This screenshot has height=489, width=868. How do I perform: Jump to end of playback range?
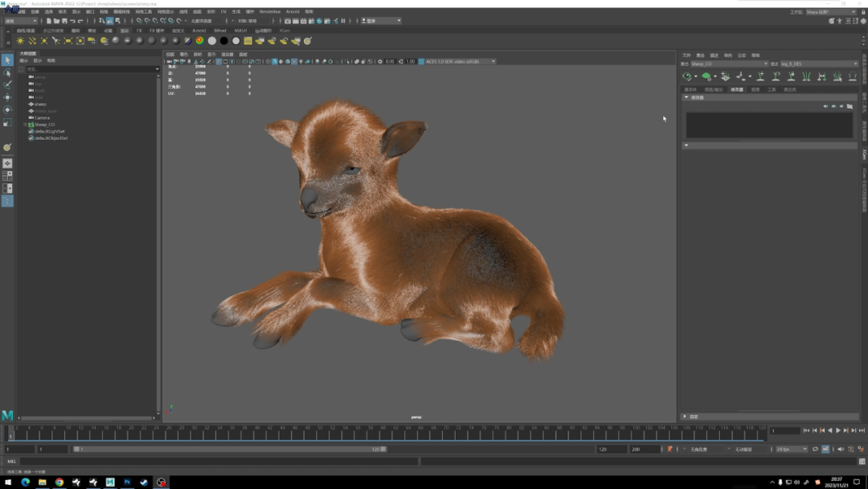click(x=862, y=430)
